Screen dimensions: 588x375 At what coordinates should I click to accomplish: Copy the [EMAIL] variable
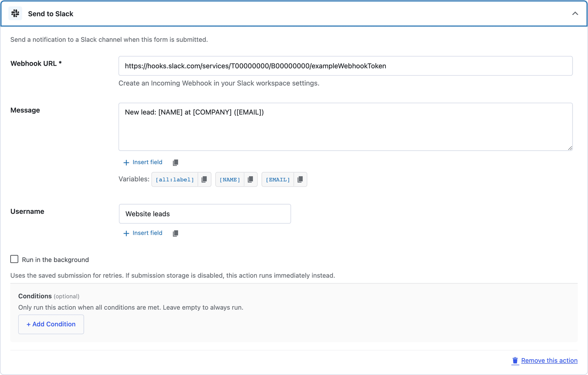tap(300, 179)
